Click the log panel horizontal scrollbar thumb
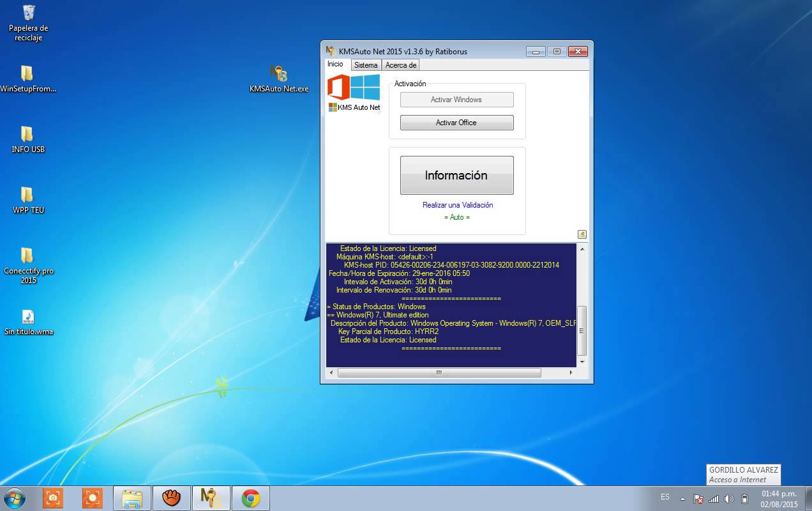 click(439, 372)
